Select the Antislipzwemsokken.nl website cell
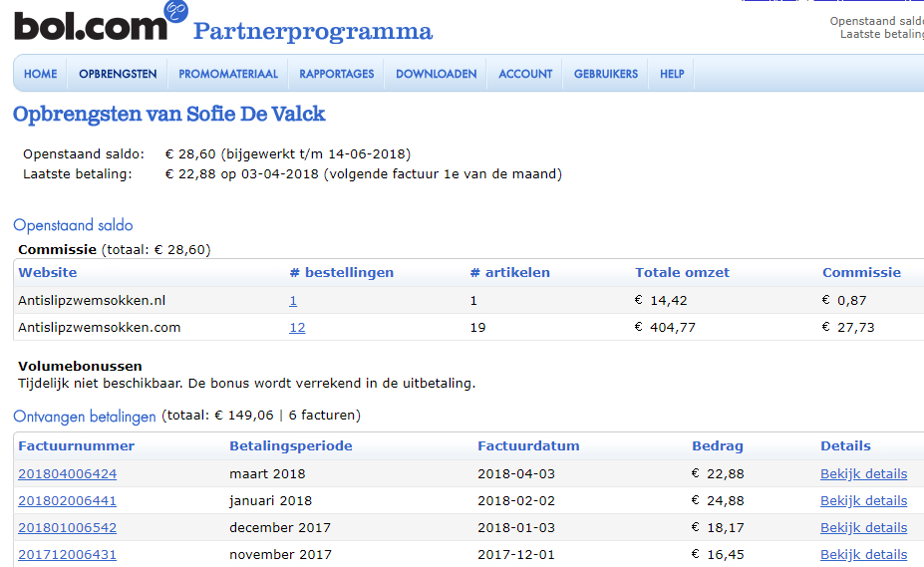This screenshot has height=567, width=924. pyautogui.click(x=92, y=301)
